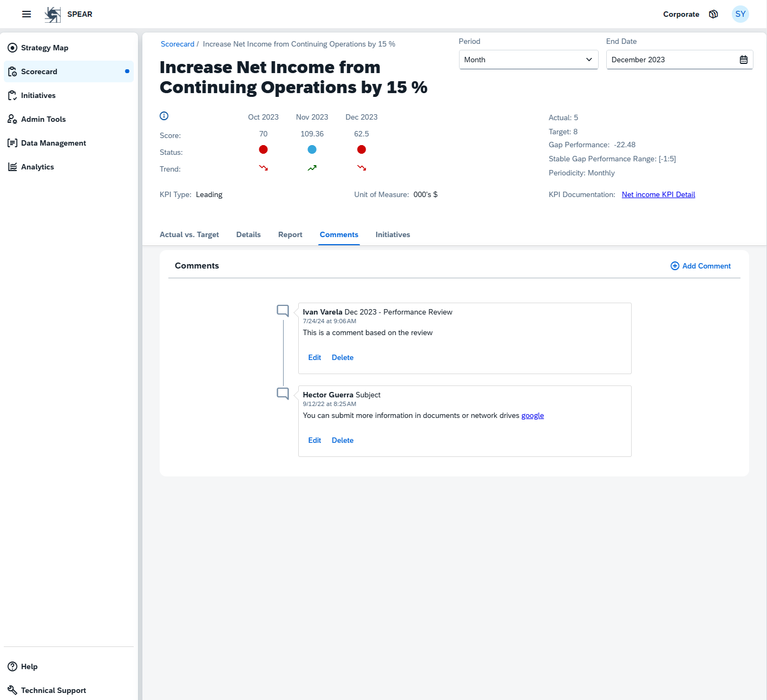Image resolution: width=767 pixels, height=700 pixels.
Task: Open the Initiatives tab
Action: click(392, 234)
